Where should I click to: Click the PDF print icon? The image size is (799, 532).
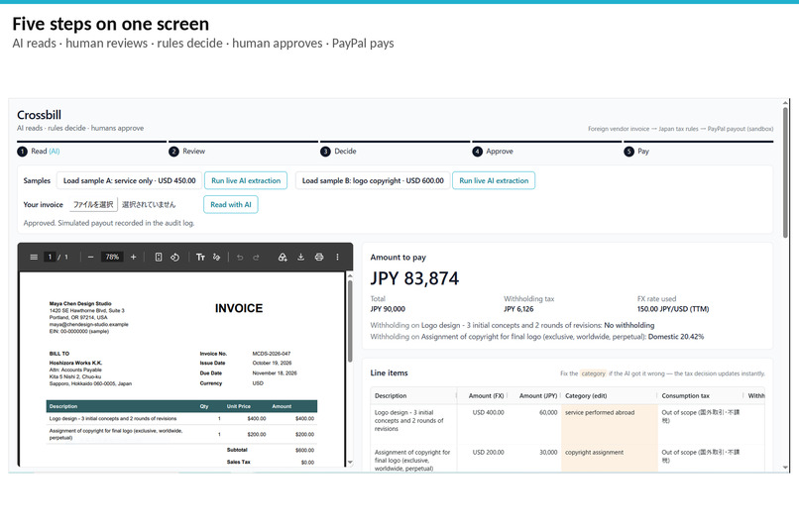click(x=319, y=258)
